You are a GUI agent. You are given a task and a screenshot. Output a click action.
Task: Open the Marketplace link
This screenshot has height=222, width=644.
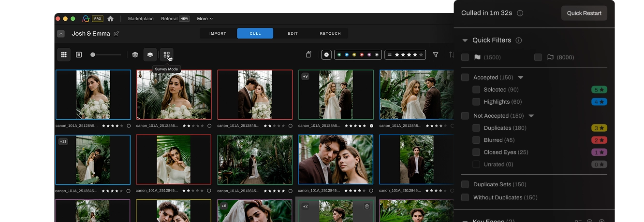point(141,19)
